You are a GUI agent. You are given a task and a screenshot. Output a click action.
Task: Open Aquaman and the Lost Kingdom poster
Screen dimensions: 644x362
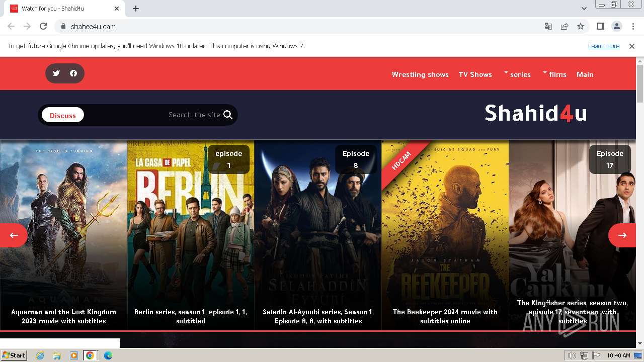click(63, 235)
